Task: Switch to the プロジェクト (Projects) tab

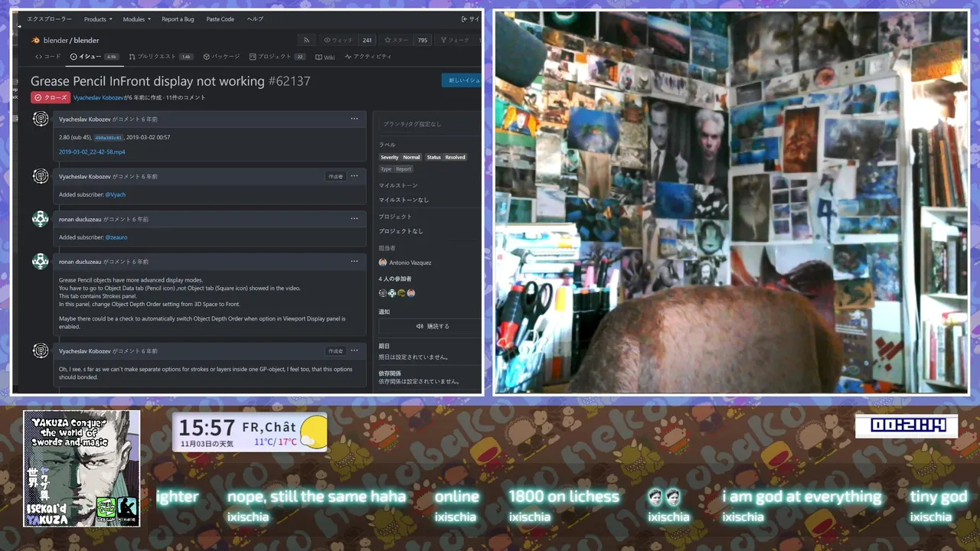Action: tap(277, 57)
